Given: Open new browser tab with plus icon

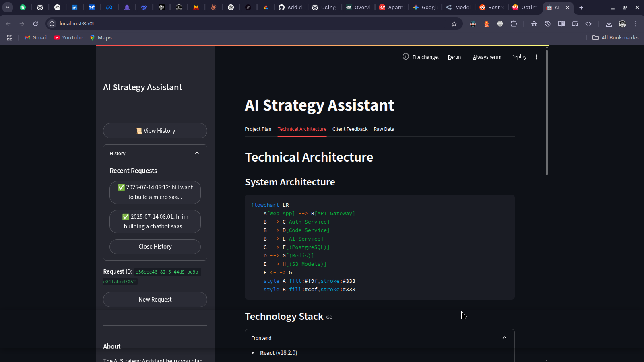Looking at the screenshot, I should point(581,7).
